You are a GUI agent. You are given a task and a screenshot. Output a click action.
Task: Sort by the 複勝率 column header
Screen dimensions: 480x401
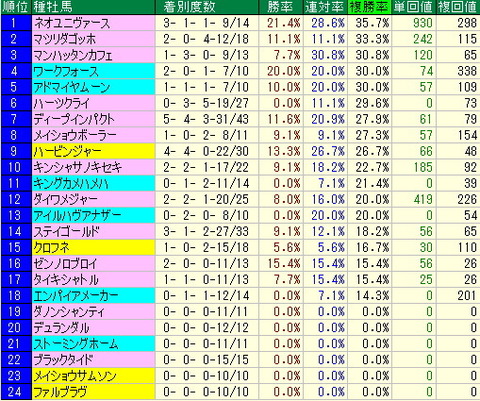click(369, 7)
